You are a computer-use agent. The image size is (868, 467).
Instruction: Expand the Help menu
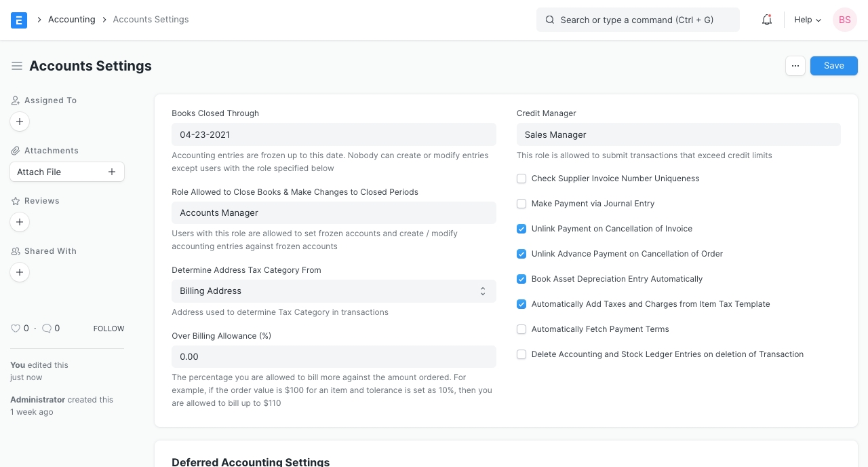(807, 20)
